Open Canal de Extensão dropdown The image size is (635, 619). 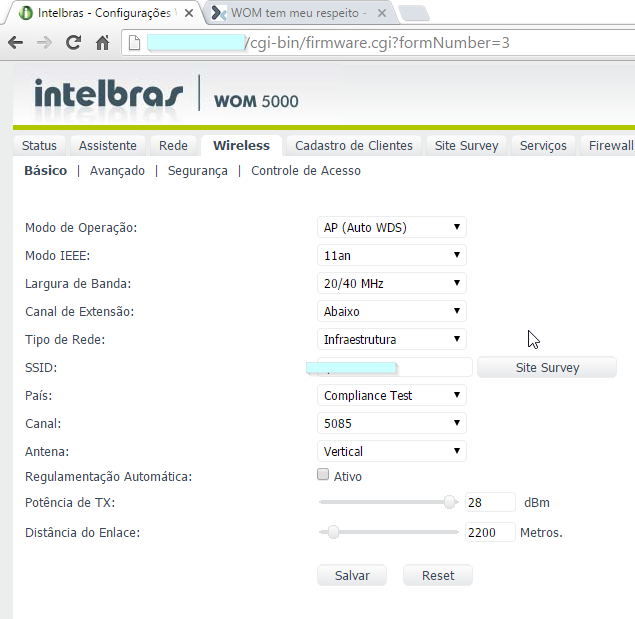click(392, 311)
